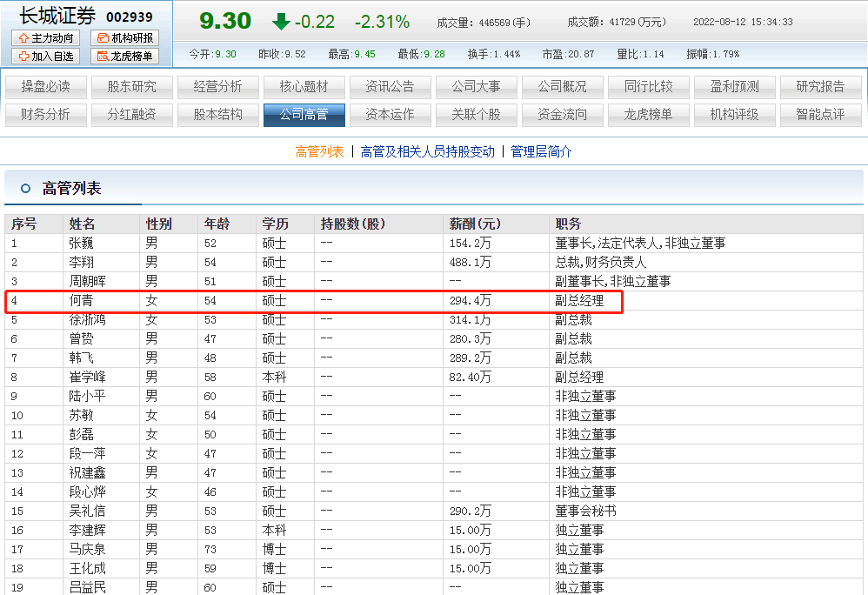Click the name 韩飞

click(82, 358)
